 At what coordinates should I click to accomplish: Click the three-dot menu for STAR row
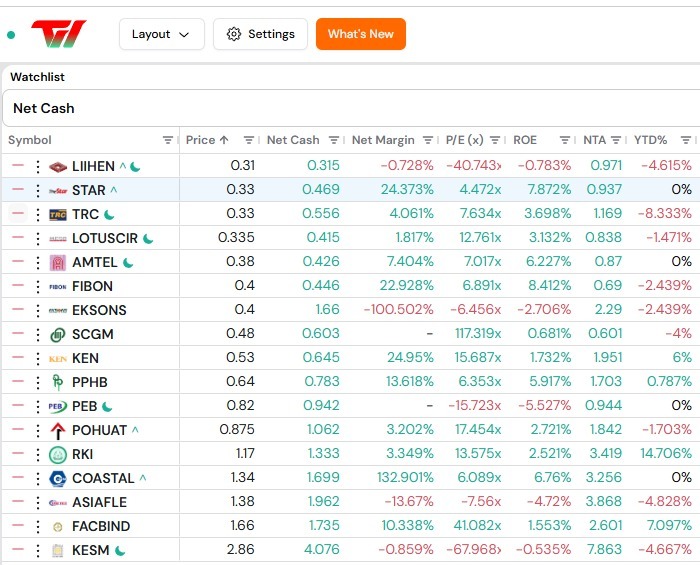38,191
